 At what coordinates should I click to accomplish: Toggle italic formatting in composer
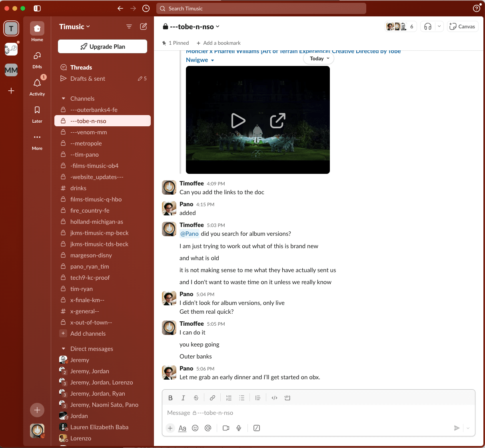point(183,398)
